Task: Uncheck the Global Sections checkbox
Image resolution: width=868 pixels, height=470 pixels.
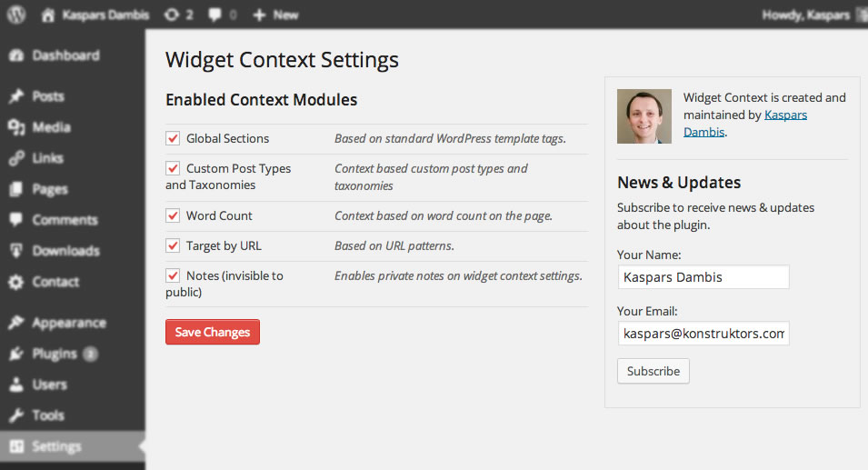Action: point(173,138)
